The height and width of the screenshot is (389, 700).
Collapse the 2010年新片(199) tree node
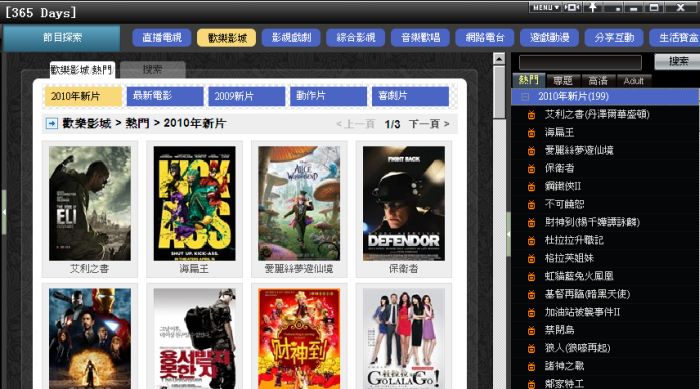525,96
